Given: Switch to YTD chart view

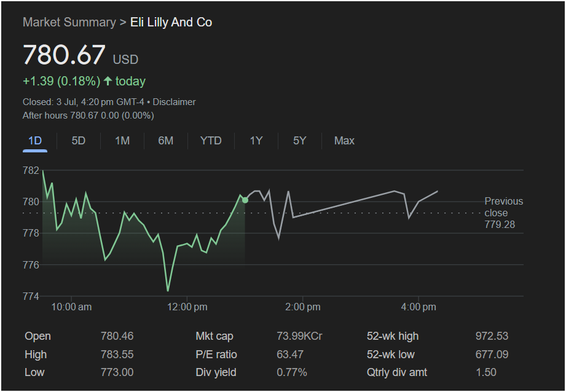Looking at the screenshot, I should [x=211, y=141].
